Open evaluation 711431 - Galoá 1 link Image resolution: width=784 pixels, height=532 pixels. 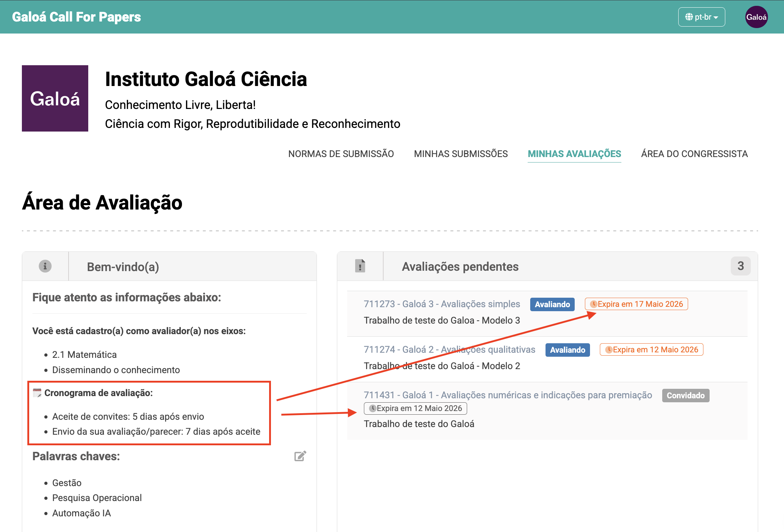pyautogui.click(x=508, y=395)
